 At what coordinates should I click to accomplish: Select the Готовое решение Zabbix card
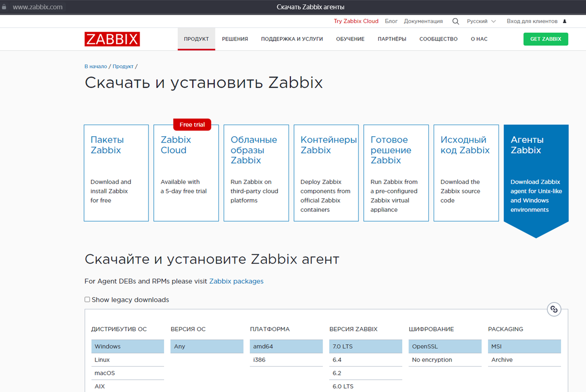396,173
